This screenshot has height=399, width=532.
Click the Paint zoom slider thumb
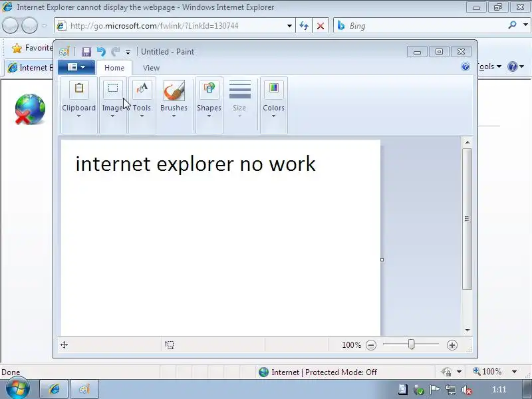411,344
